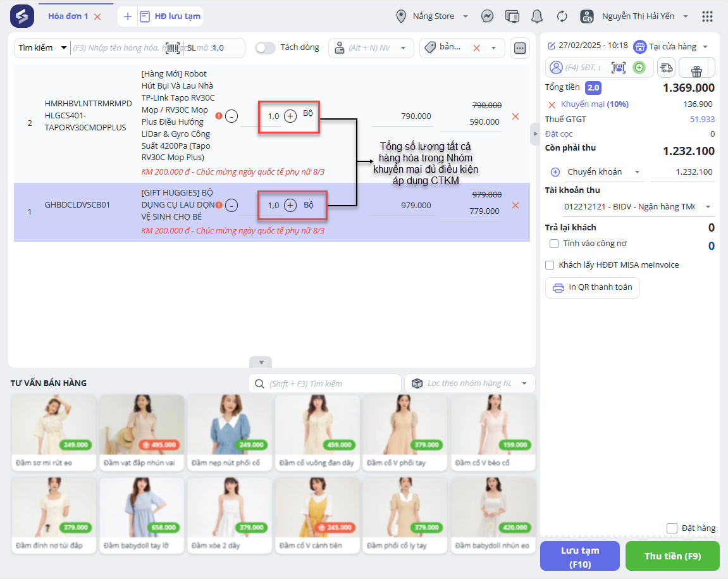Click warning icon on GIFT HUGGIES row

[x=219, y=205]
